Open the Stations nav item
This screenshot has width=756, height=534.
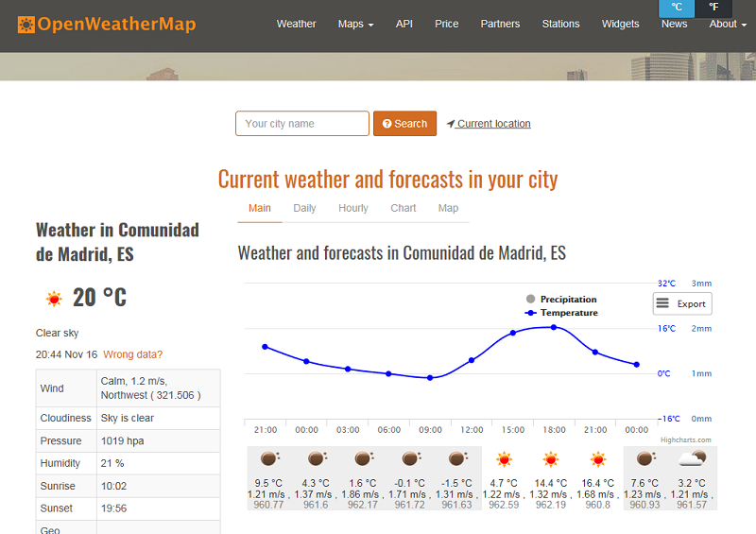tap(560, 25)
